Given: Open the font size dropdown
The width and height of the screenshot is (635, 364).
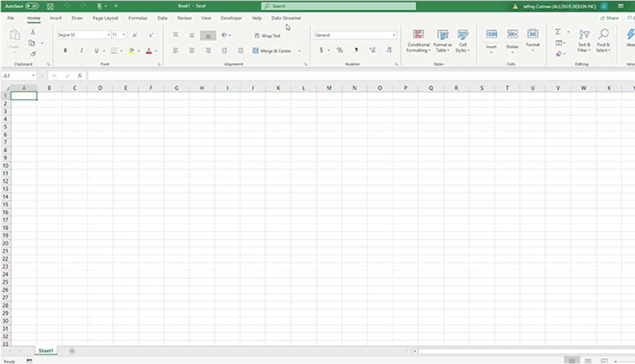Looking at the screenshot, I should point(123,35).
